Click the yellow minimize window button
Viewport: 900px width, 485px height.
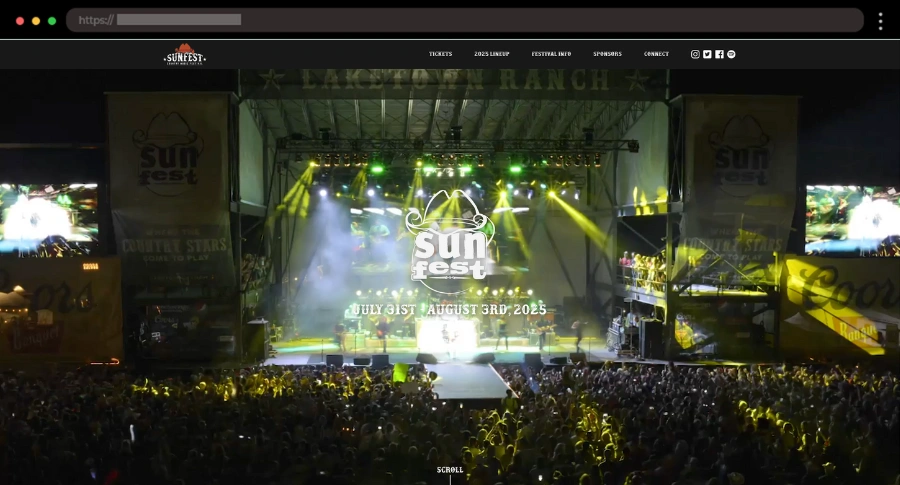[36, 21]
